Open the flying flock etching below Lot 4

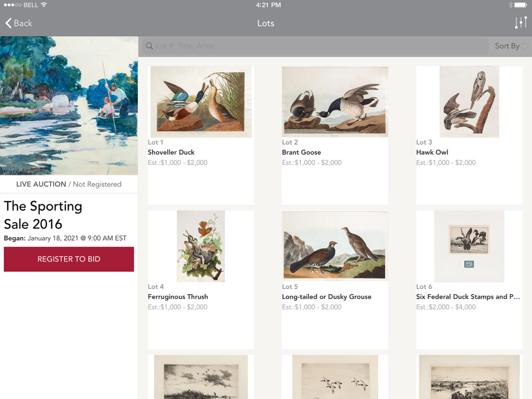[x=201, y=377]
